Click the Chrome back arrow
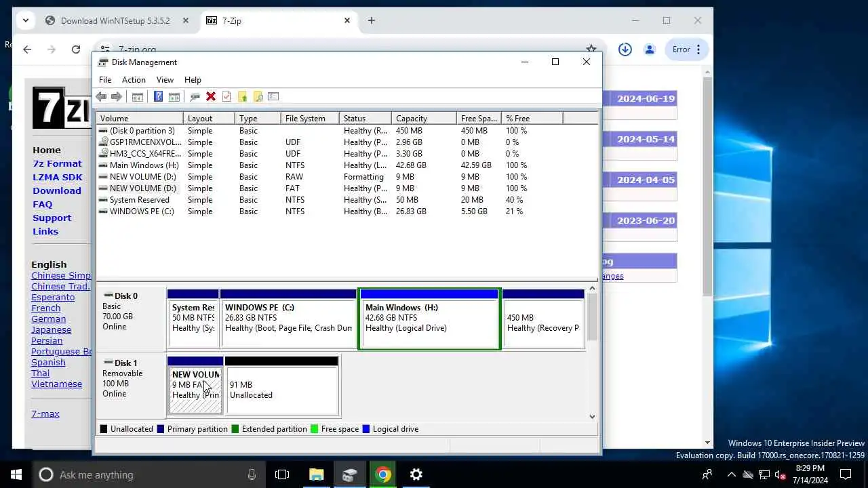This screenshot has height=488, width=868. (x=27, y=49)
